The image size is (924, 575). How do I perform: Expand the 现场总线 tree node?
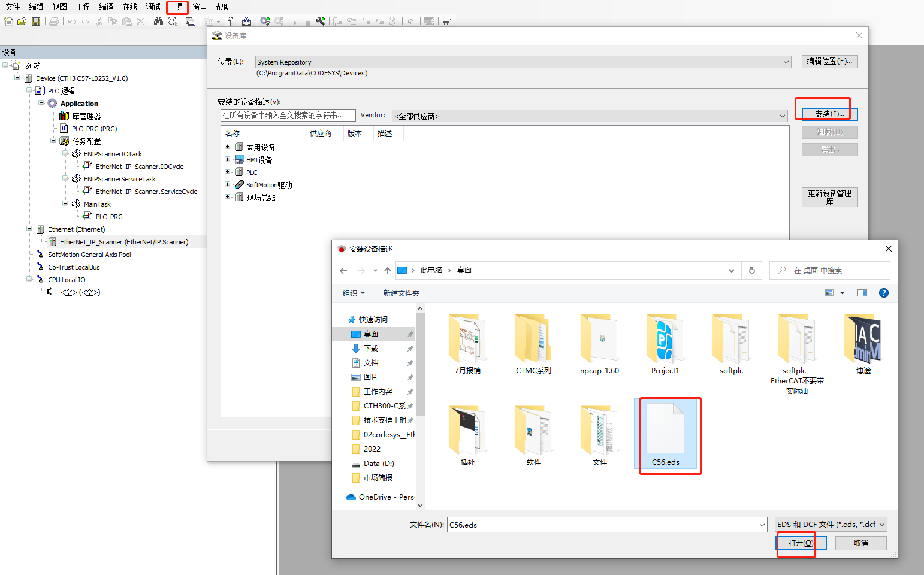pyautogui.click(x=228, y=197)
